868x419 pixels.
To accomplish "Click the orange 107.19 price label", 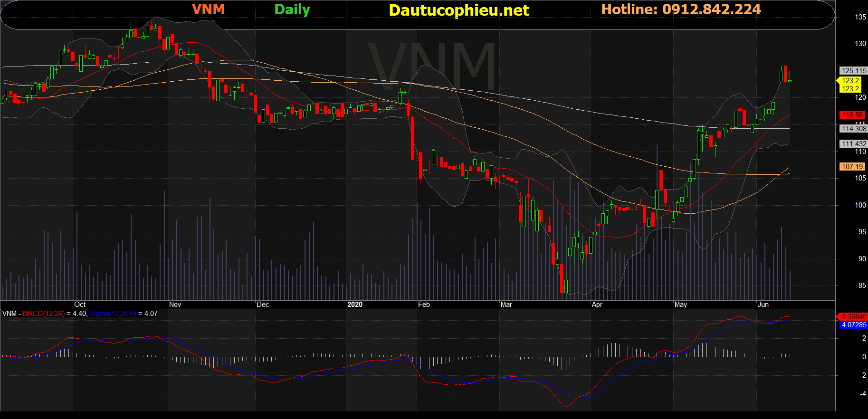I will [852, 167].
